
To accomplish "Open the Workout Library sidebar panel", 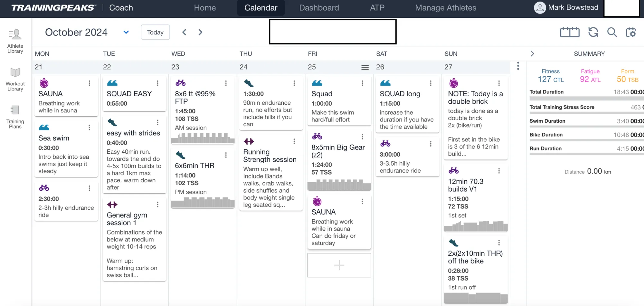I will [15, 79].
